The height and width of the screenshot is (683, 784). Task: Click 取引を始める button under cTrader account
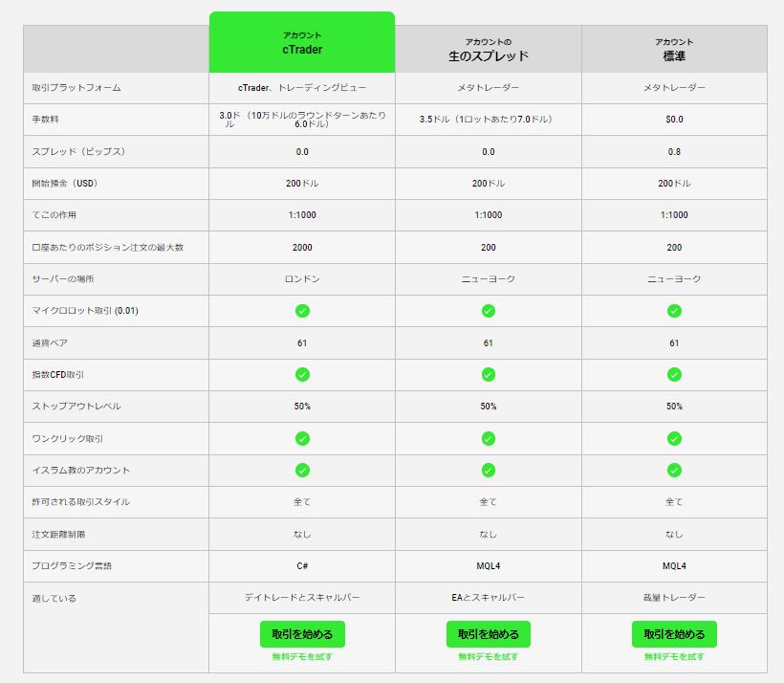click(302, 634)
